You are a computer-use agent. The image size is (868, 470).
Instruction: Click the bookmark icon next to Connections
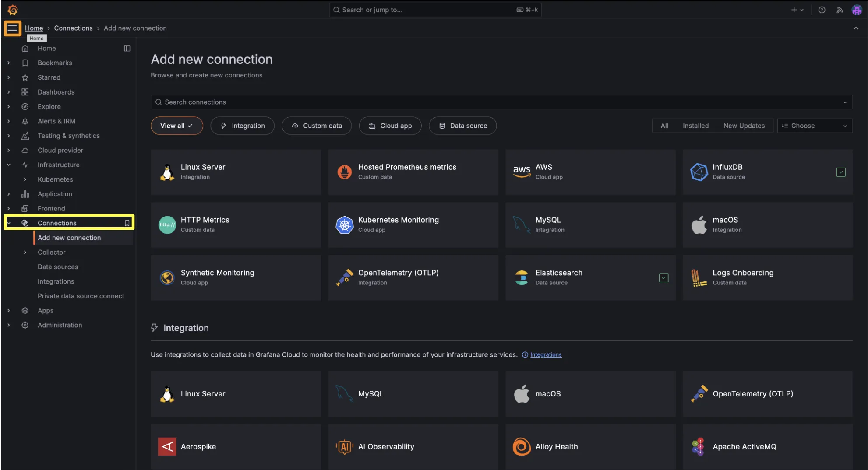coord(127,223)
